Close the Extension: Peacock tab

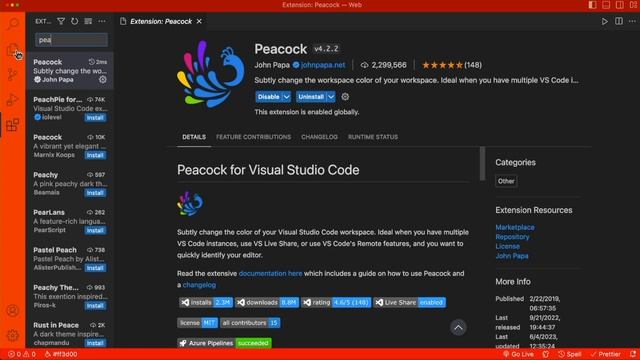click(x=199, y=21)
